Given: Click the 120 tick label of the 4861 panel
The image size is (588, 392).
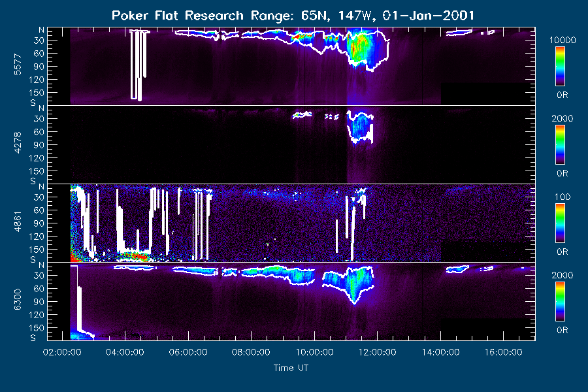Looking at the screenshot, I should point(37,237).
